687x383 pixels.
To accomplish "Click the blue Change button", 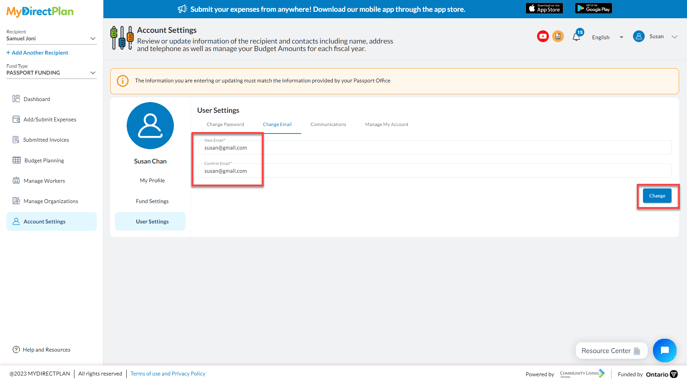I will [x=657, y=196].
